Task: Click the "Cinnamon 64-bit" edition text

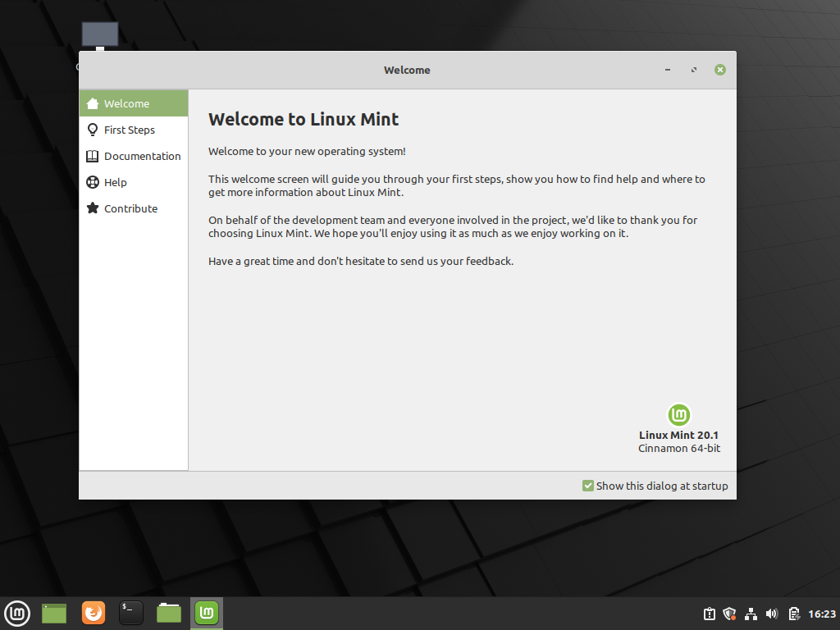Action: pyautogui.click(x=679, y=449)
